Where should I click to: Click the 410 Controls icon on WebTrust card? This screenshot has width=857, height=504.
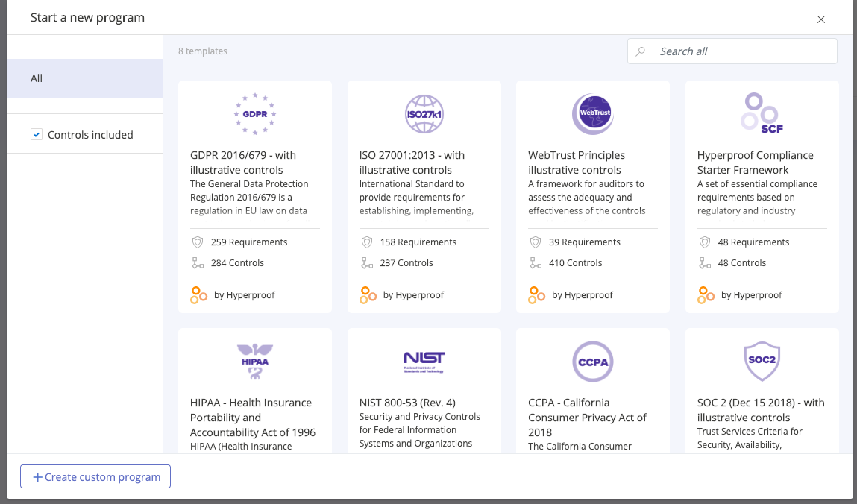[536, 263]
